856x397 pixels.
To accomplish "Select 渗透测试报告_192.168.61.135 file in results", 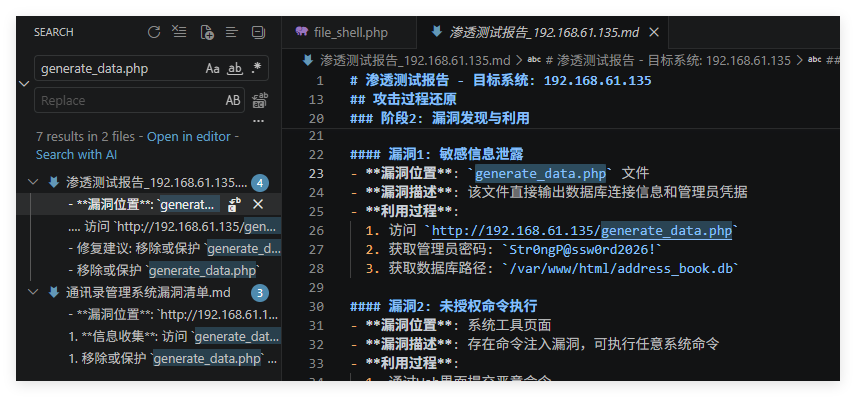I will (x=156, y=182).
